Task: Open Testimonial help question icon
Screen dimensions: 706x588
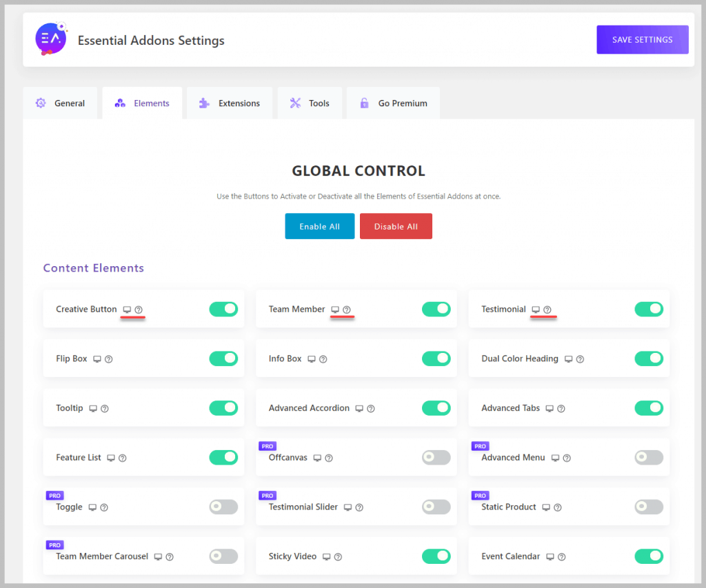Action: 547,310
